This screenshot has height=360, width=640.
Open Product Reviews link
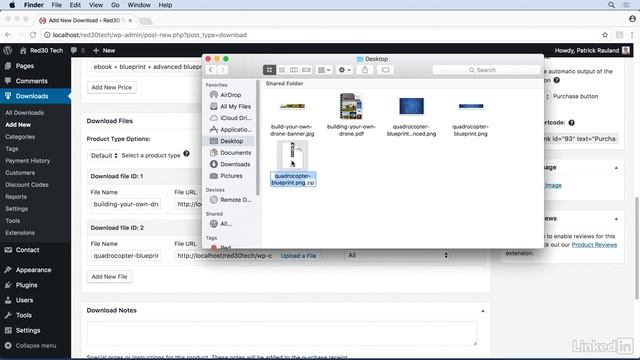[594, 245]
